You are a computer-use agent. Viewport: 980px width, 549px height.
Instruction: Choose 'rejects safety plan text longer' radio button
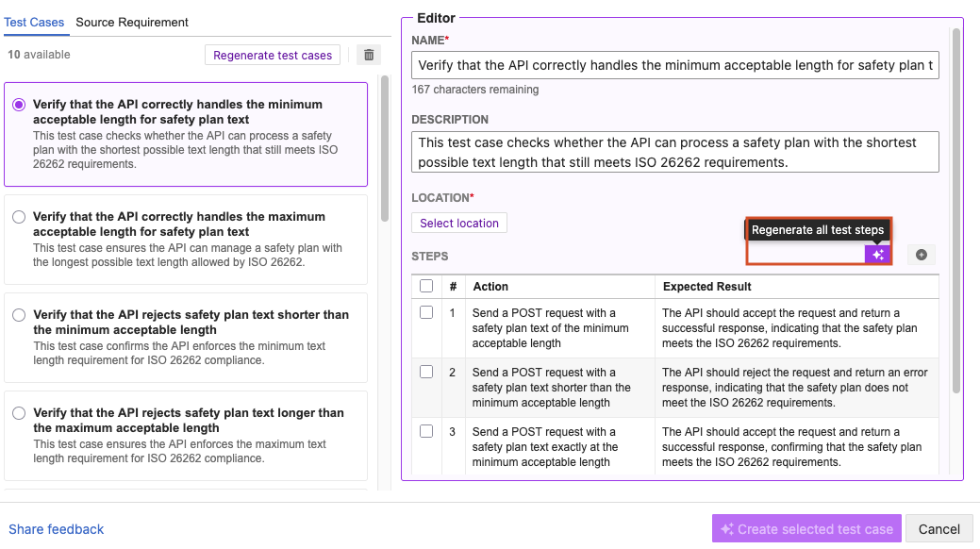point(20,413)
